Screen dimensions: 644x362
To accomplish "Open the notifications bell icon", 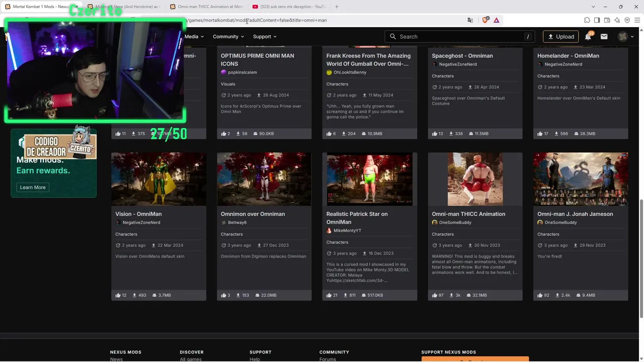I will (x=588, y=37).
